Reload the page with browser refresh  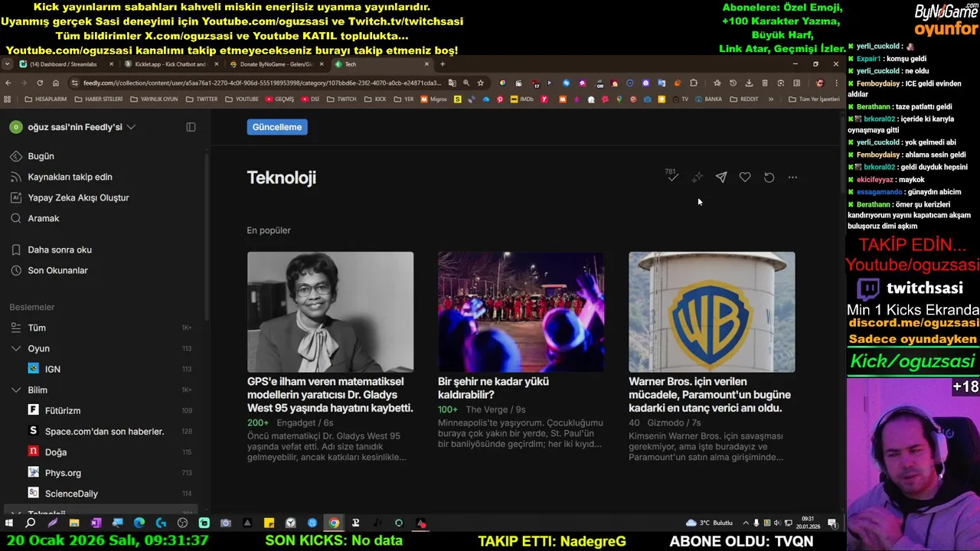[x=39, y=83]
